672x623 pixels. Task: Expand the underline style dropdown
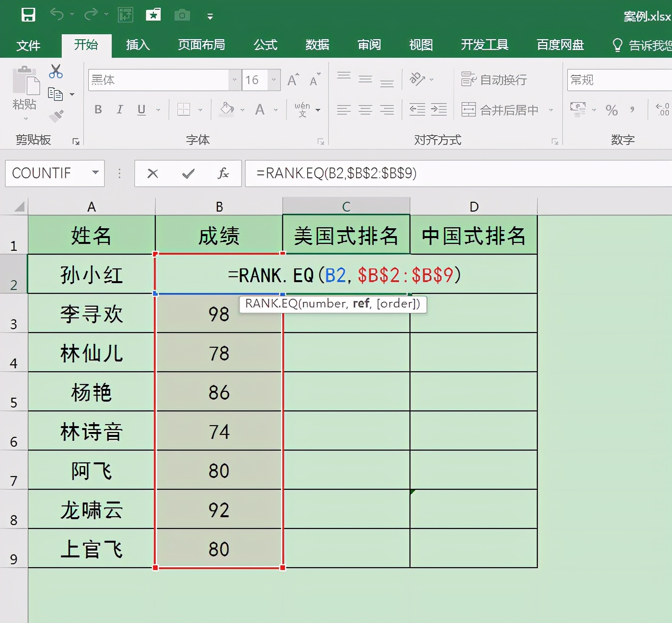(x=158, y=110)
